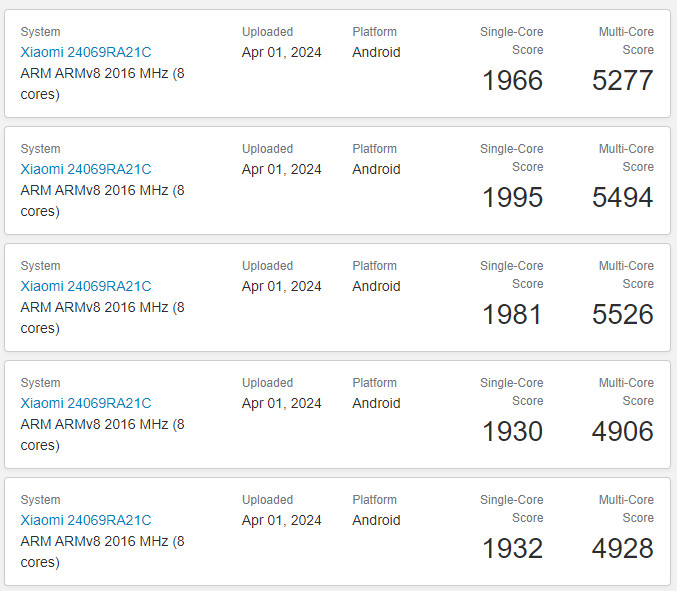This screenshot has height=591, width=677.
Task: Click the single-core score 1966
Action: coord(512,81)
